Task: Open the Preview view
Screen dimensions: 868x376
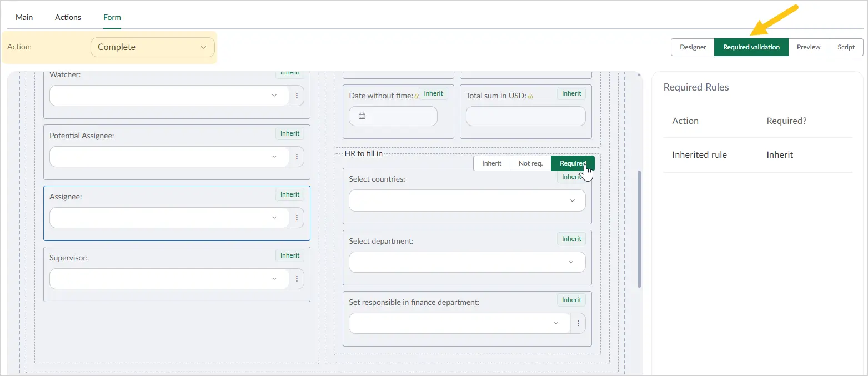Action: click(809, 47)
